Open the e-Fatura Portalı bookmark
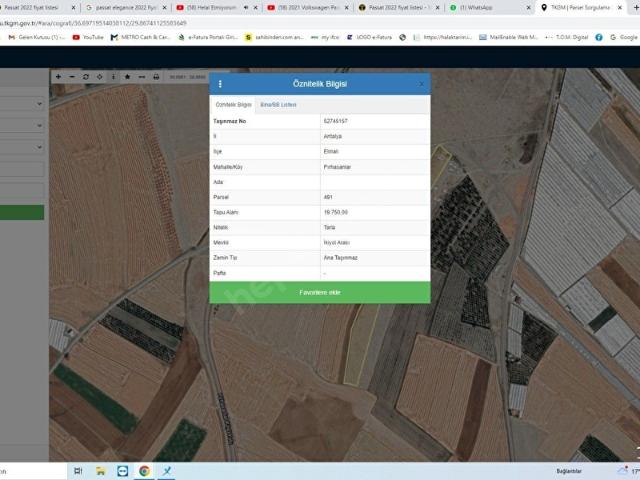Image resolution: width=640 pixels, height=480 pixels. pyautogui.click(x=208, y=37)
